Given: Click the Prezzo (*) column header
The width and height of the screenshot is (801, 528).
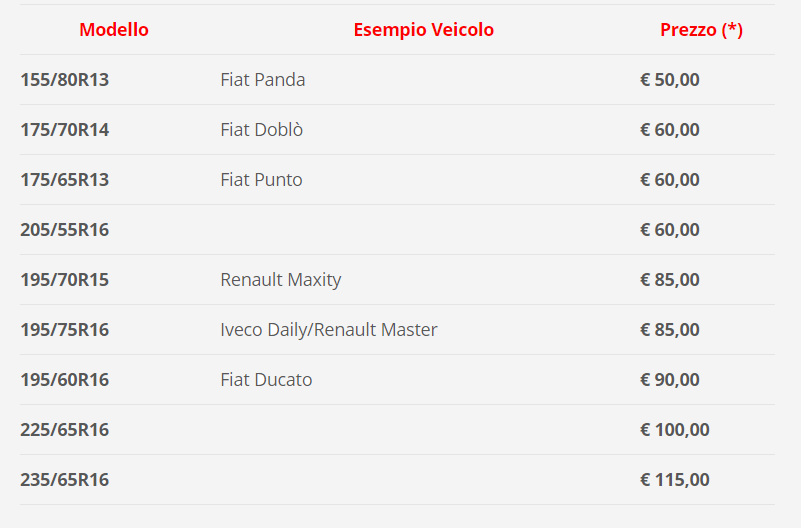Looking at the screenshot, I should point(701,30).
